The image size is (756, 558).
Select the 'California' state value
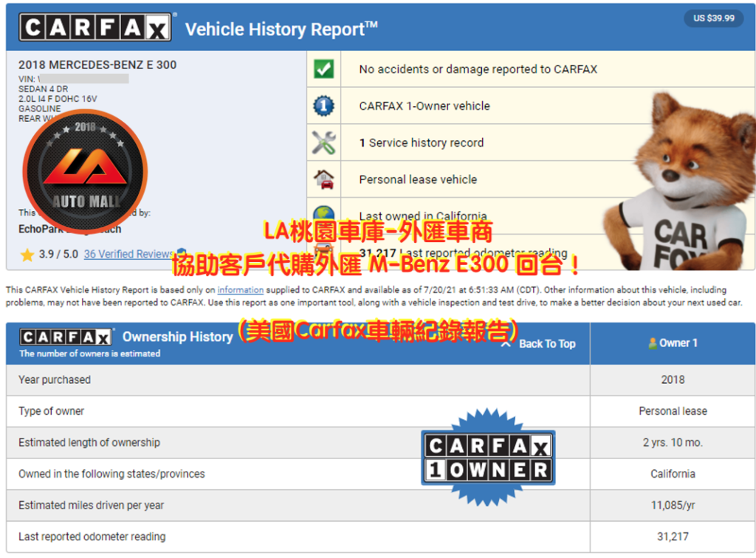coord(673,474)
